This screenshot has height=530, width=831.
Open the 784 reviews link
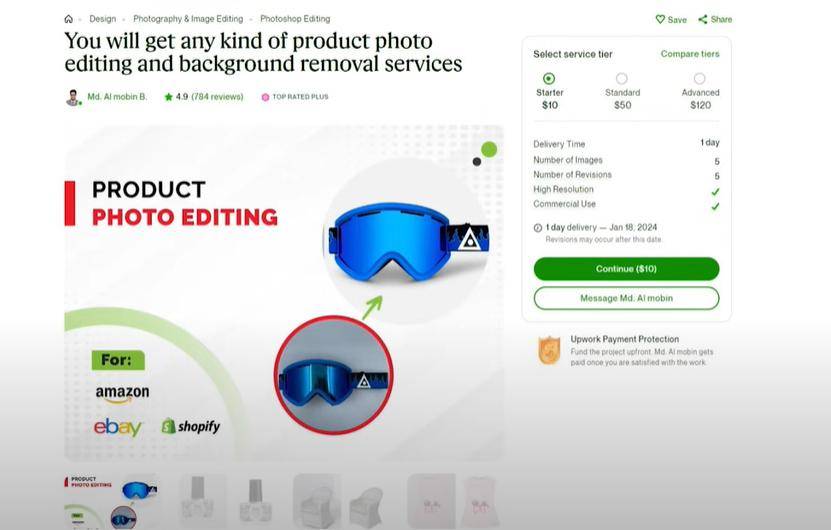click(x=217, y=97)
